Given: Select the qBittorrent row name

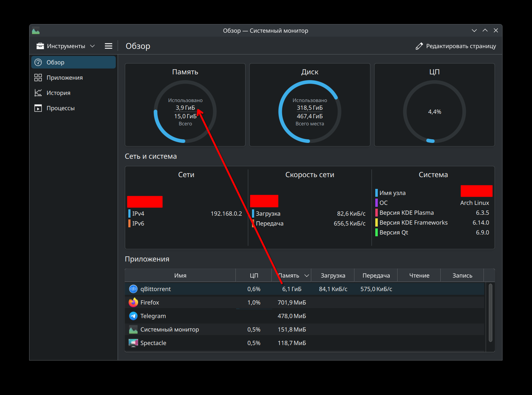Looking at the screenshot, I should (155, 289).
